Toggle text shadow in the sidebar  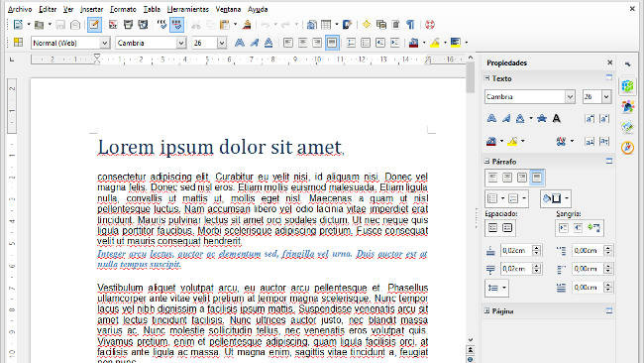coord(557,119)
